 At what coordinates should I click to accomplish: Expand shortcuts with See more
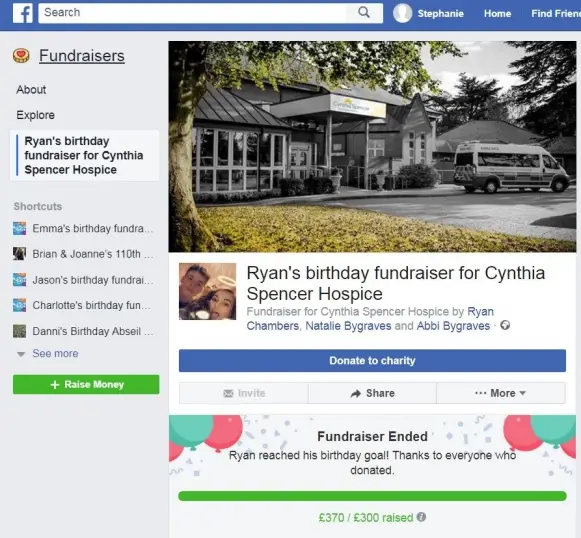[x=55, y=353]
